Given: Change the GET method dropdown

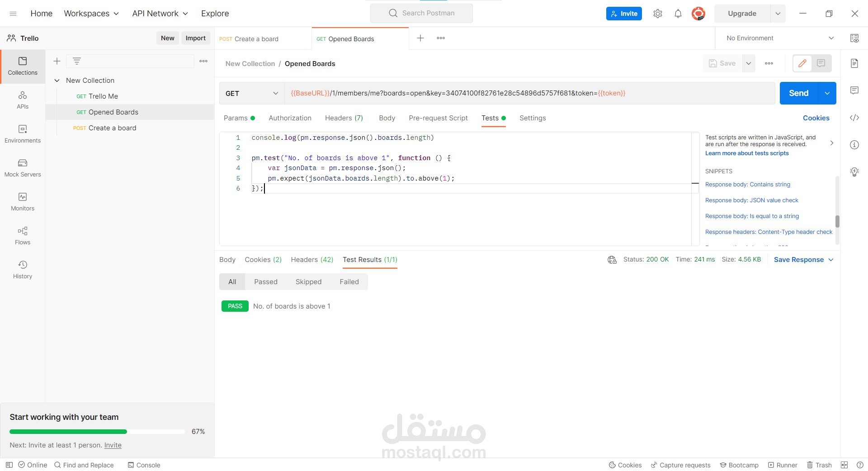Looking at the screenshot, I should tap(252, 93).
